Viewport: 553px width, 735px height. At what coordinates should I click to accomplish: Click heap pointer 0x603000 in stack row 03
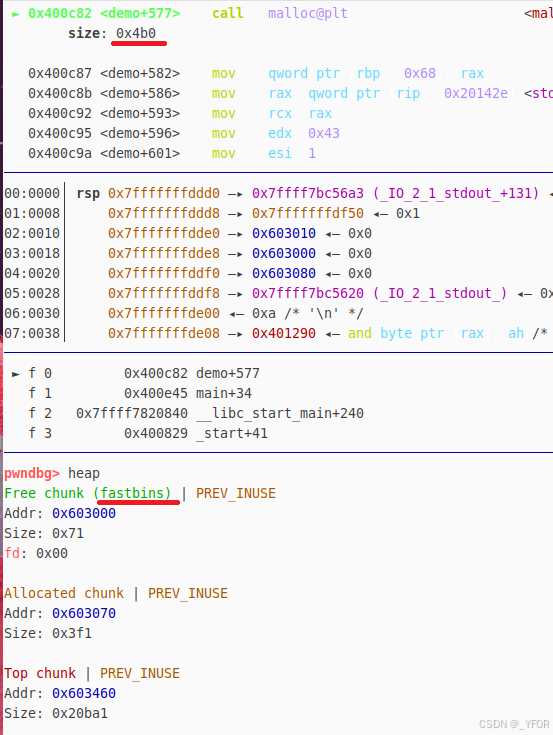284,253
